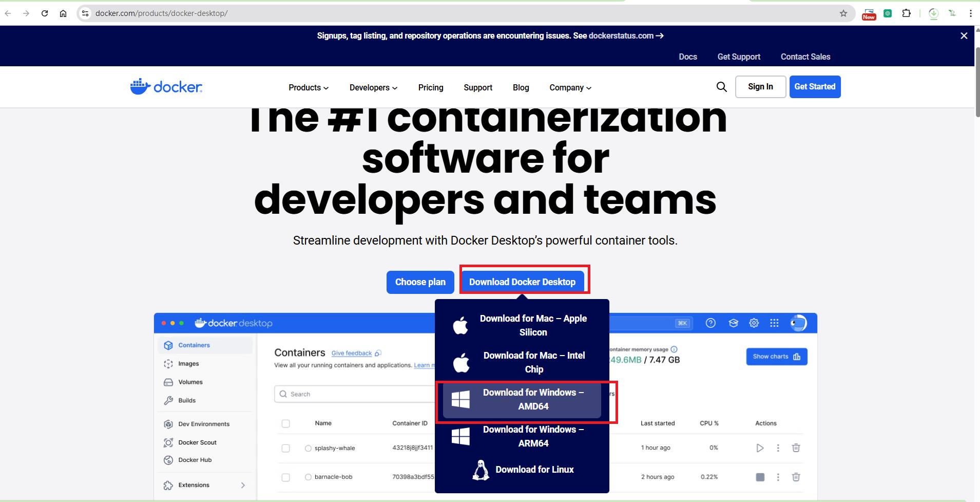
Task: Reload the page with the refresh icon
Action: point(45,13)
